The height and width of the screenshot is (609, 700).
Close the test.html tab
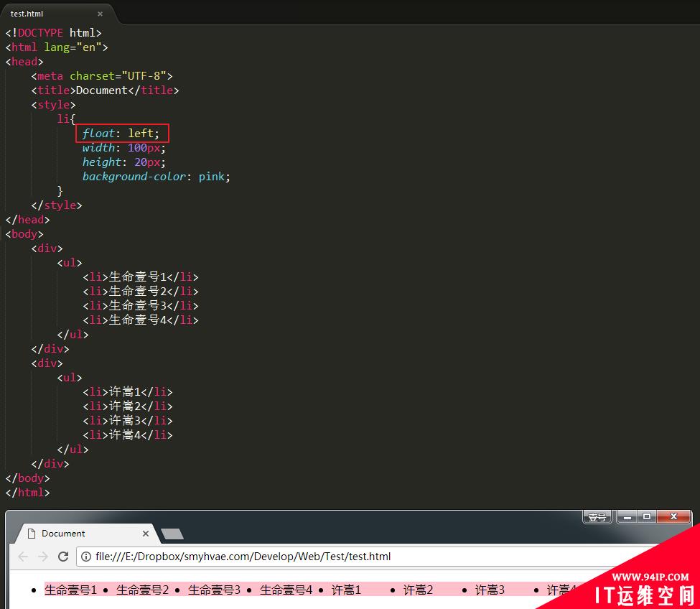point(100,14)
